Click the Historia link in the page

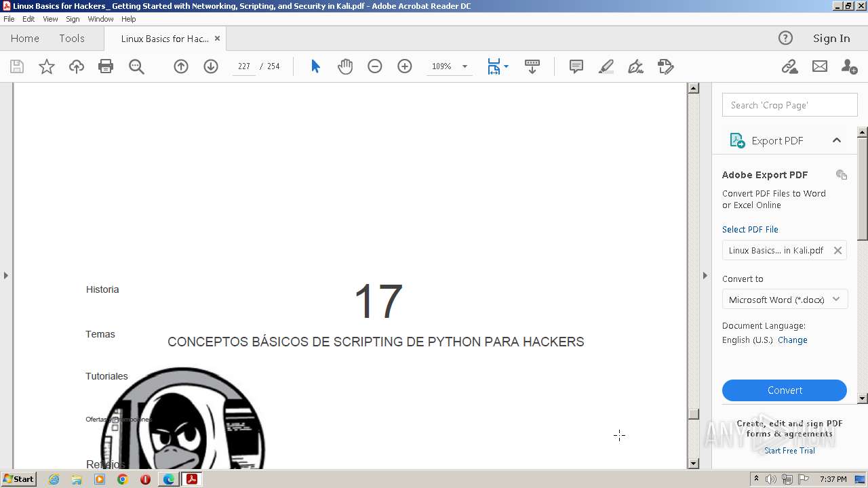pos(102,289)
